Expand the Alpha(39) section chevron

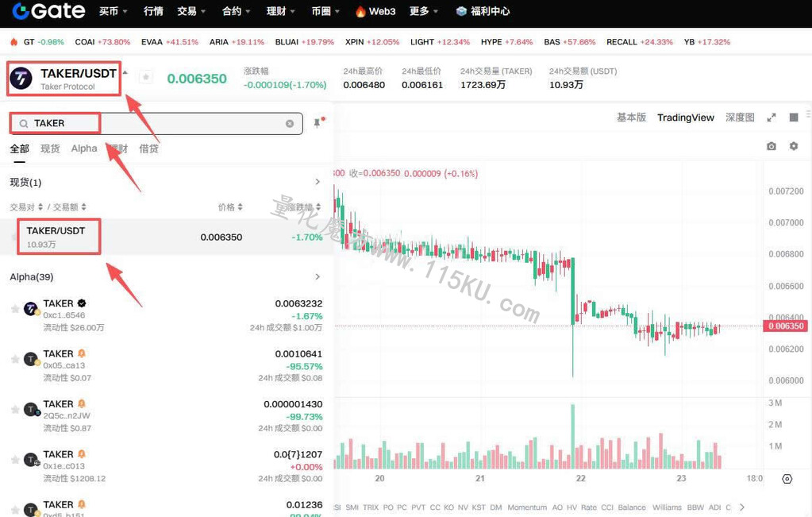317,276
